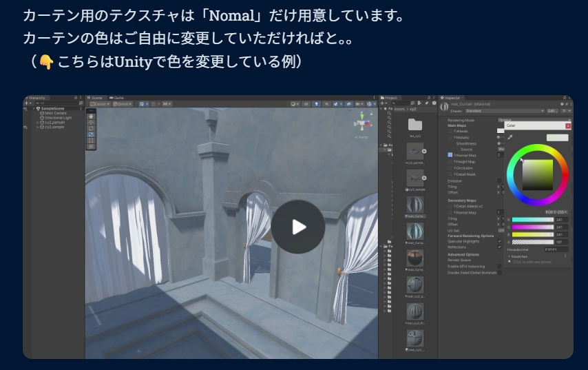Screen dimensions: 588x370
Task: Click the plus button in Hierarchy panel
Action: [x=27, y=103]
